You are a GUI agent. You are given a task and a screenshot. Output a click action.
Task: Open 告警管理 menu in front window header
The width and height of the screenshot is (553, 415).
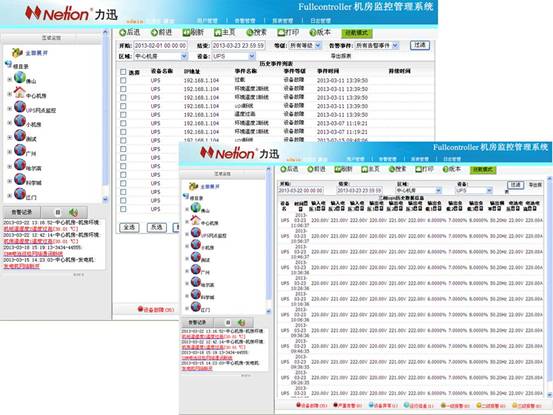pyautogui.click(x=388, y=159)
